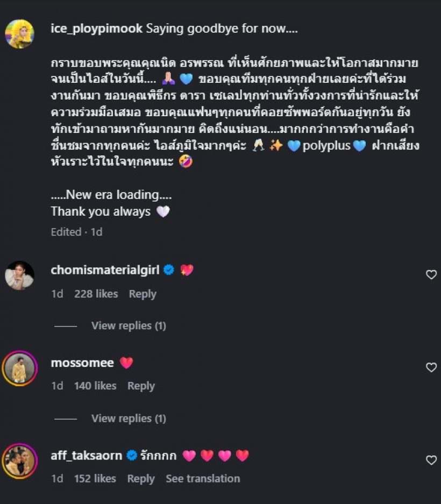Image resolution: width=441 pixels, height=504 pixels.
Task: Show translation of aff_taksaorn's comment
Action: point(203,479)
